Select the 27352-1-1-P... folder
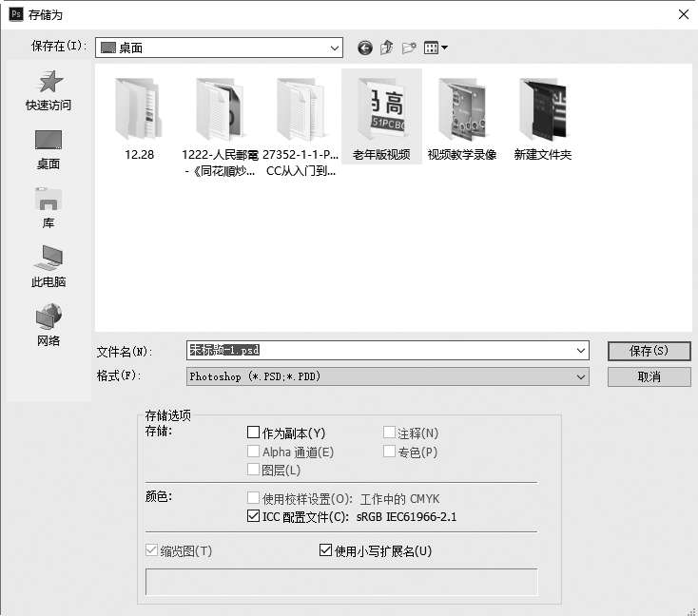This screenshot has width=698, height=616. click(301, 126)
